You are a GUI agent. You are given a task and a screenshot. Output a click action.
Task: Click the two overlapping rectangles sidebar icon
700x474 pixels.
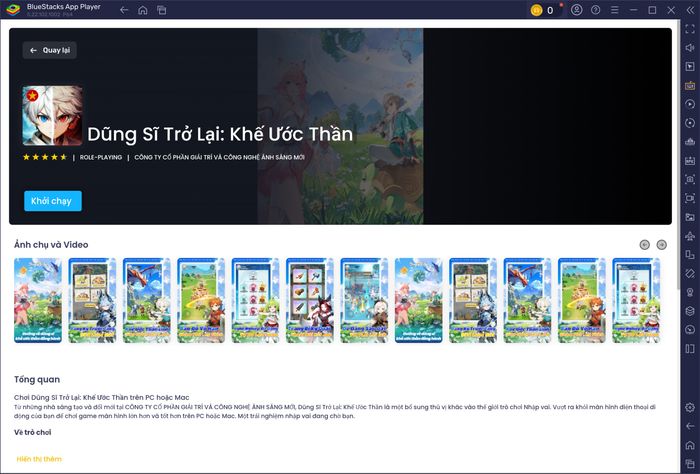[x=690, y=254]
